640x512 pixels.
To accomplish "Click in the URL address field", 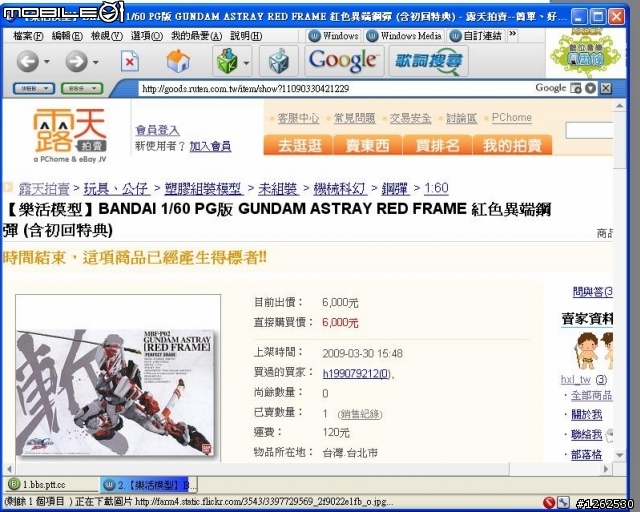I will [x=335, y=89].
